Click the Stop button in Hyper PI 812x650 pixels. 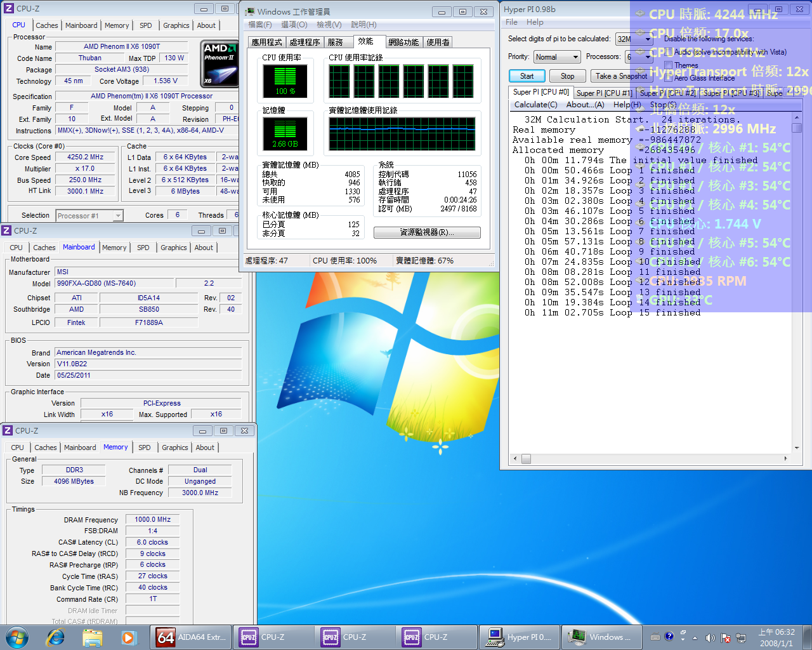(567, 76)
